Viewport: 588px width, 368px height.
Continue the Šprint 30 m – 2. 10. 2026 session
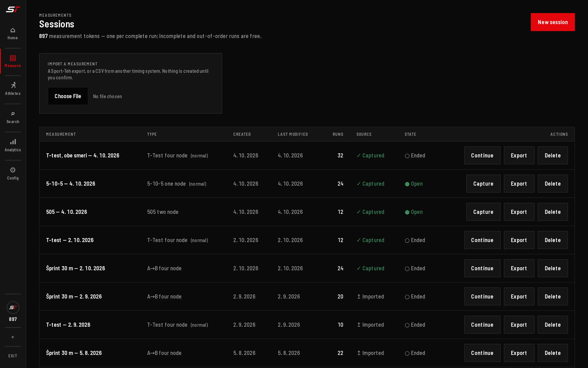(482, 268)
